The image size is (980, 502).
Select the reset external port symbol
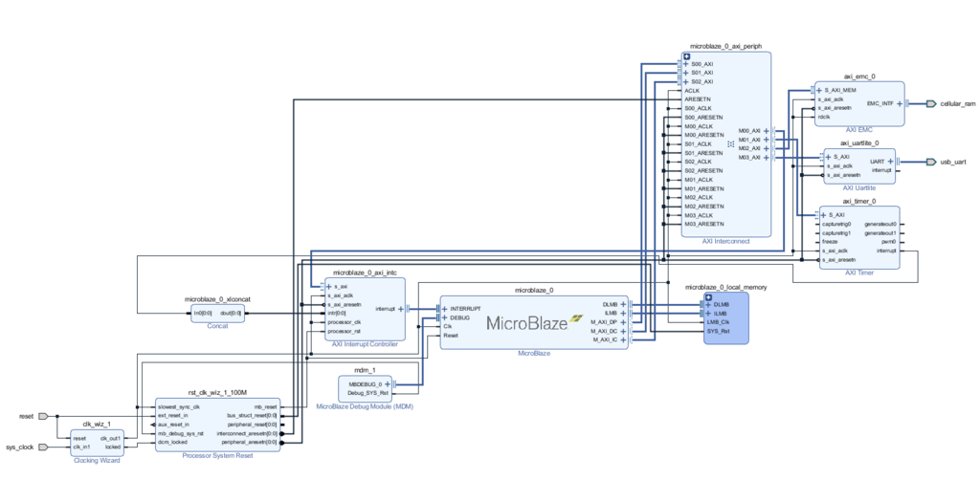click(43, 416)
